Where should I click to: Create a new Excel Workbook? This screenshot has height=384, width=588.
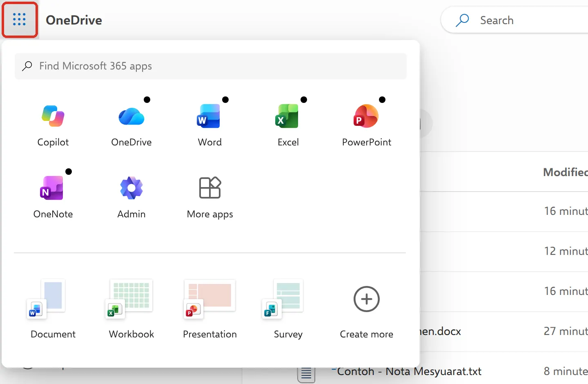click(131, 308)
